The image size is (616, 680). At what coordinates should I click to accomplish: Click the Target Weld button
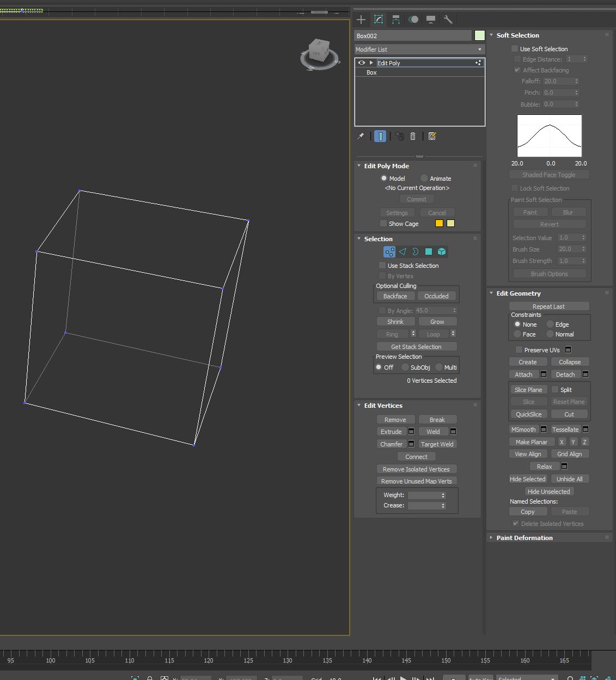coord(437,444)
